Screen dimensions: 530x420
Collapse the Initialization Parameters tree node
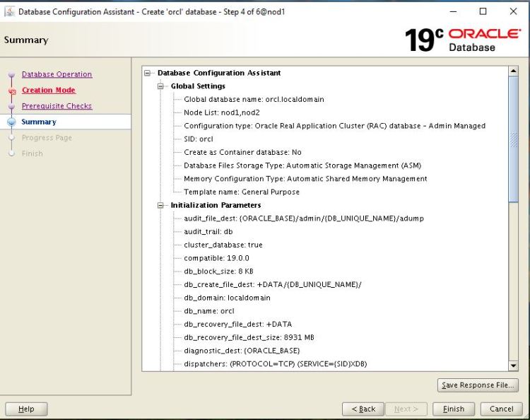pos(161,205)
